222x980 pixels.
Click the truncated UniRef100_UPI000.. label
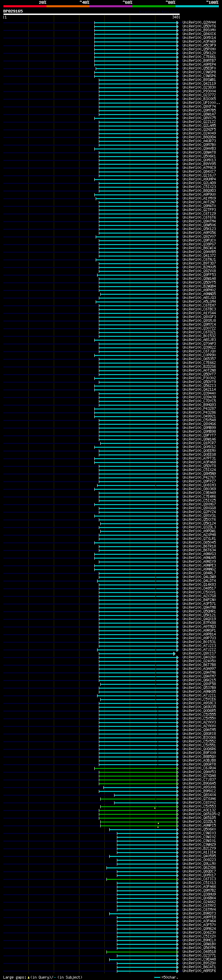click(201, 103)
